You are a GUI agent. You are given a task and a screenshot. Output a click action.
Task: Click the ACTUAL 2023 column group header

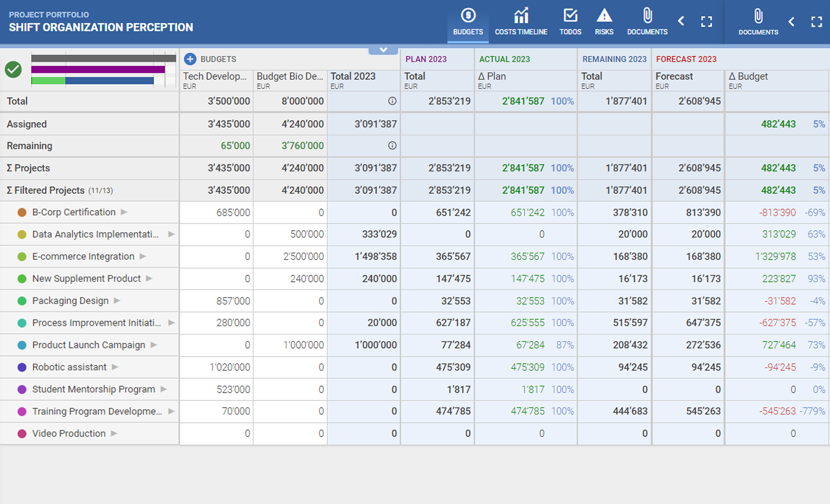[504, 59]
